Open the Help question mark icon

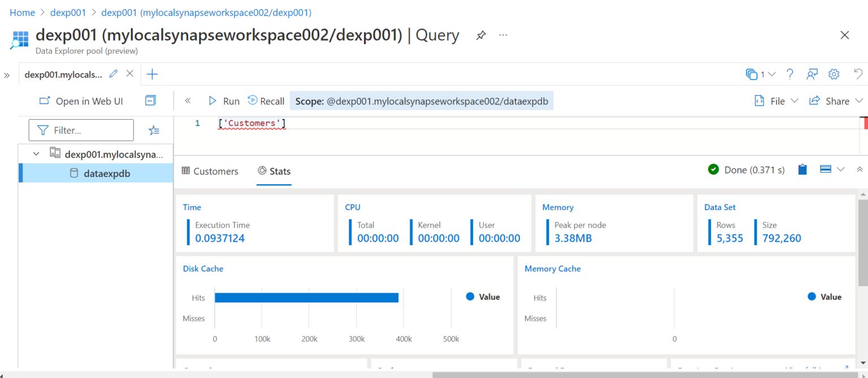tap(790, 74)
